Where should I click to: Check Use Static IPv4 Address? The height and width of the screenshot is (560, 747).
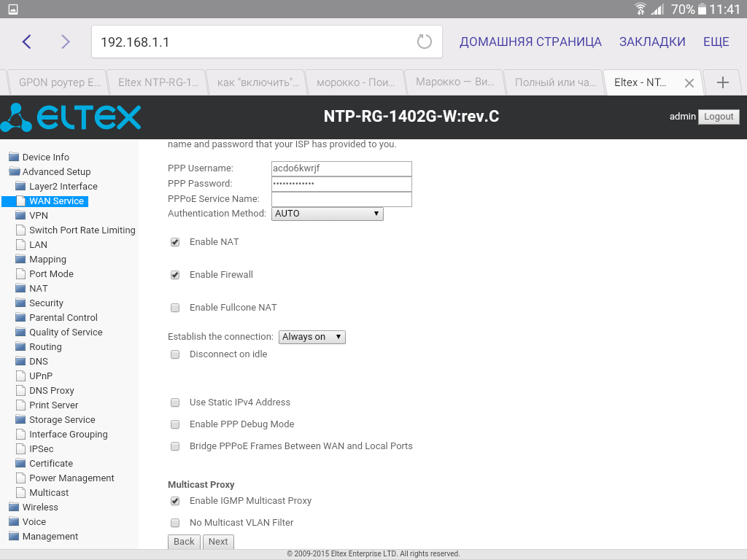coord(175,402)
